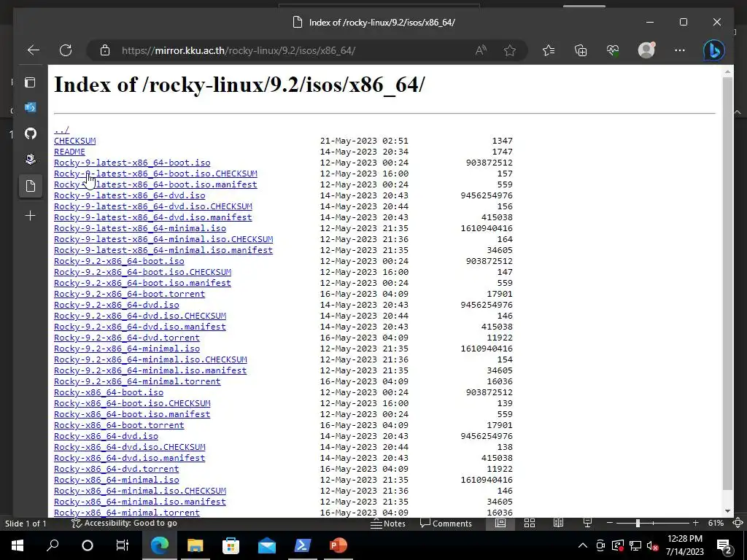Show hidden tray icons chevron

tap(583, 545)
